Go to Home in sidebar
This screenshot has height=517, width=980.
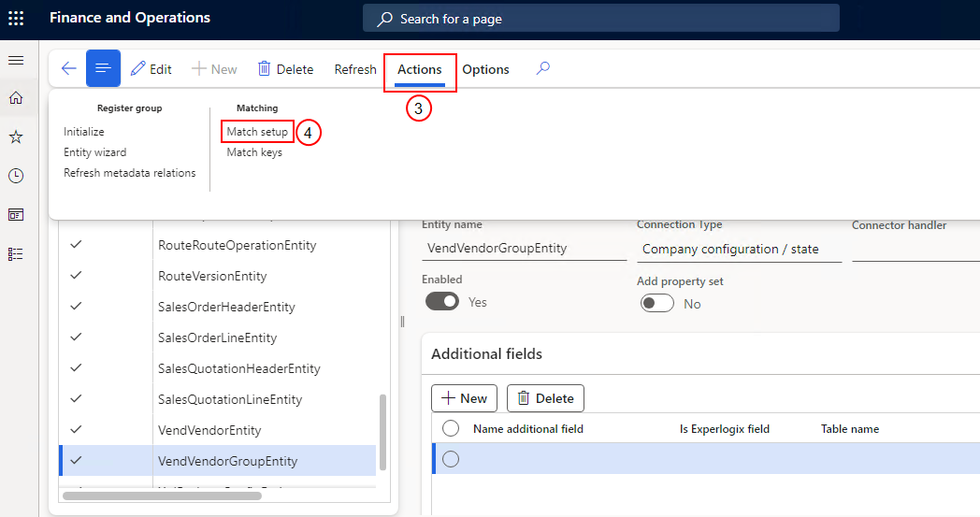point(16,98)
